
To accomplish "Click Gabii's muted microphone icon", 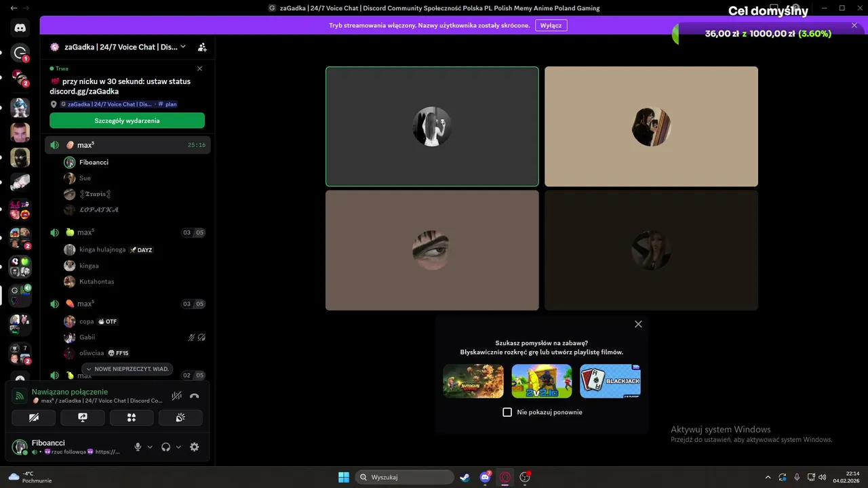I will point(192,337).
